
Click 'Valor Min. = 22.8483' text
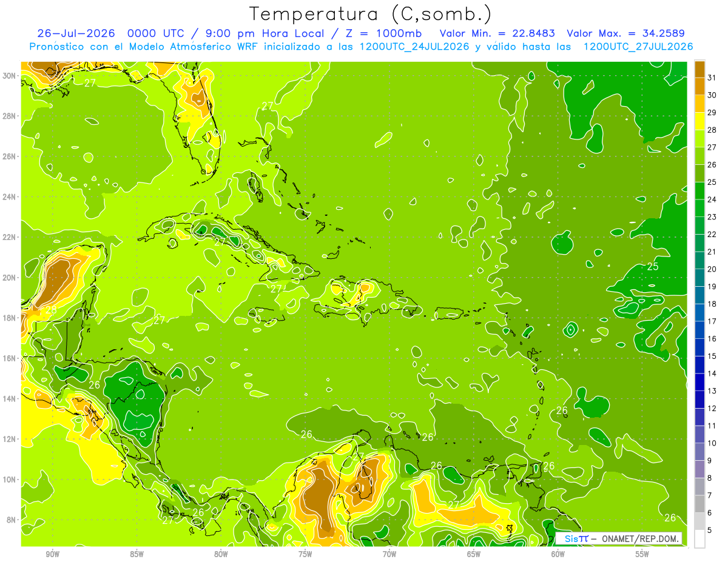click(496, 33)
